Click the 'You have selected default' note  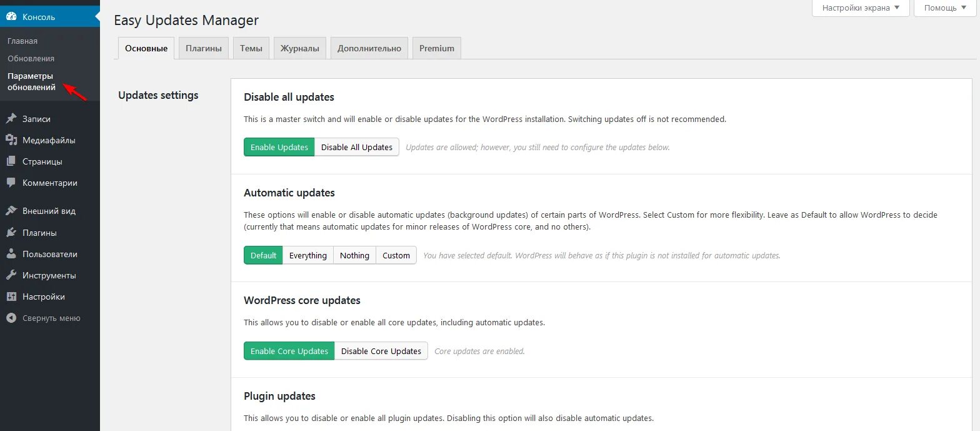(602, 256)
